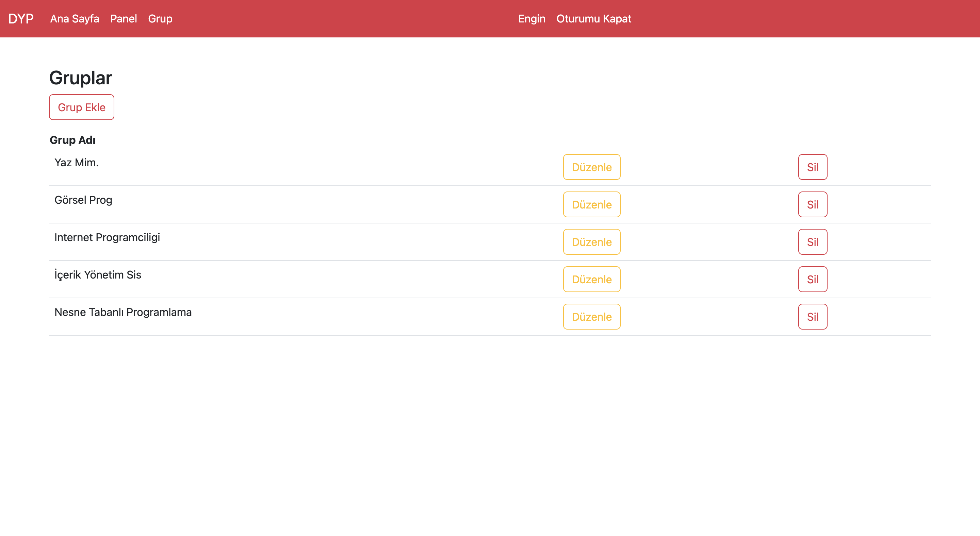The height and width of the screenshot is (536, 980).
Task: Click the Grup Adı column header
Action: [73, 140]
